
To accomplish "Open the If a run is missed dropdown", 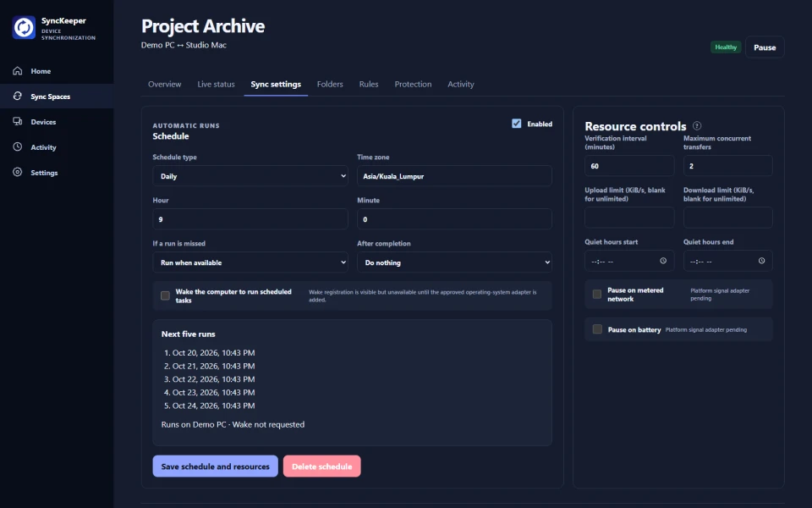I will [x=250, y=262].
